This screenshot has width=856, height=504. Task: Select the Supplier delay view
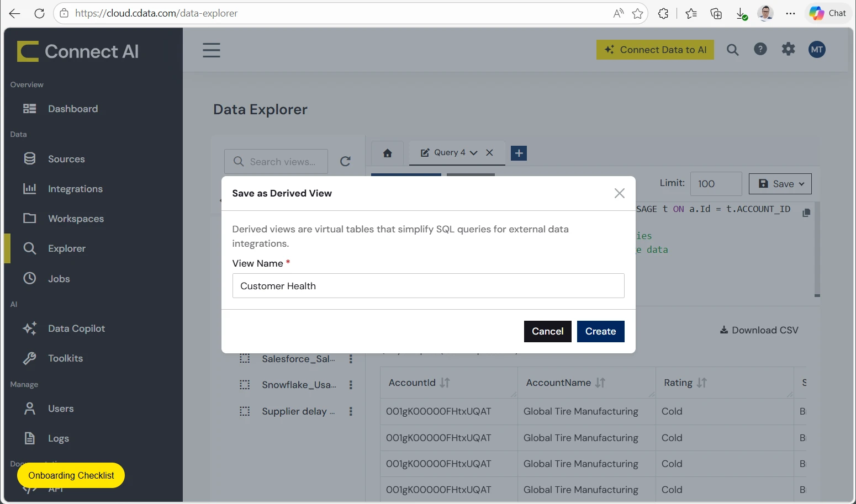pos(298,411)
